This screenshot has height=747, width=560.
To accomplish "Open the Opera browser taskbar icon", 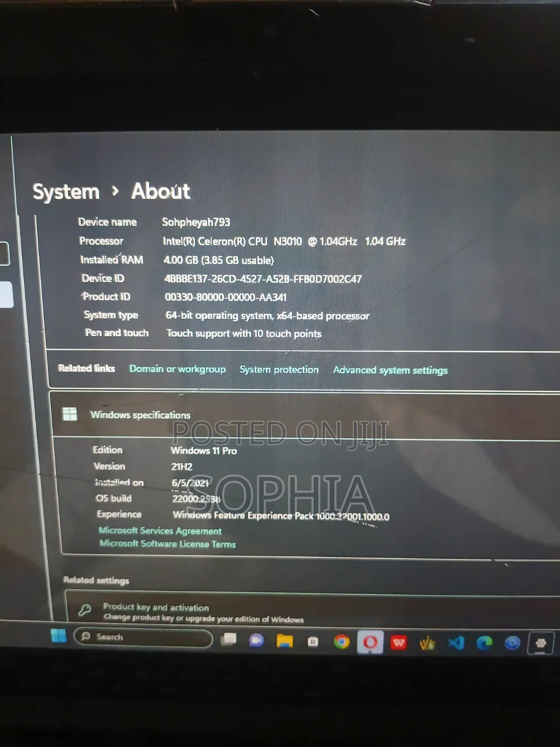I will [370, 642].
